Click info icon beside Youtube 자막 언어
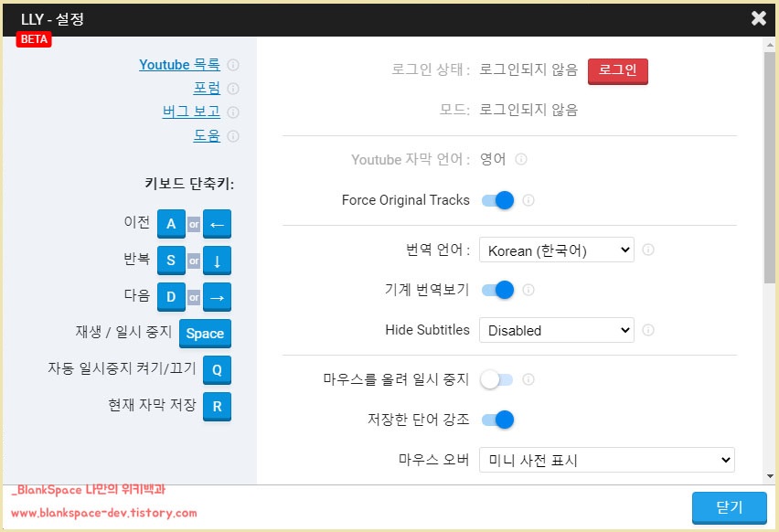 click(520, 159)
